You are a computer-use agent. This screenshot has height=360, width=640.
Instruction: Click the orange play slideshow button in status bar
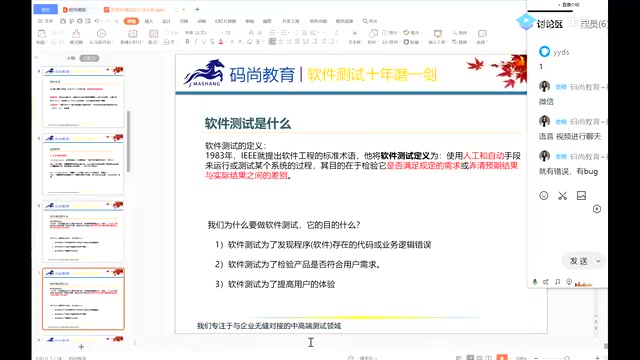(x=502, y=357)
